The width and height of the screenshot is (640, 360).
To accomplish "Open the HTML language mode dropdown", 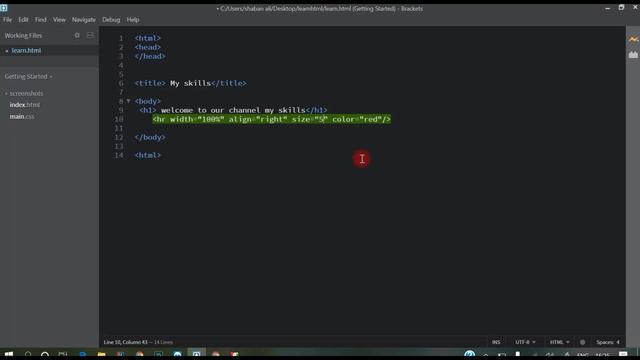I will coord(559,342).
